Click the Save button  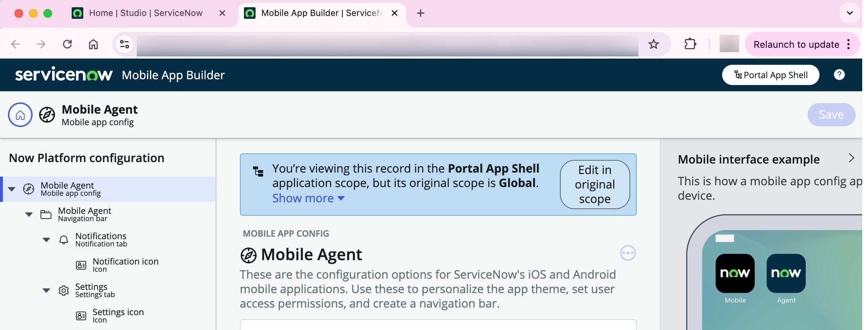[x=831, y=115]
